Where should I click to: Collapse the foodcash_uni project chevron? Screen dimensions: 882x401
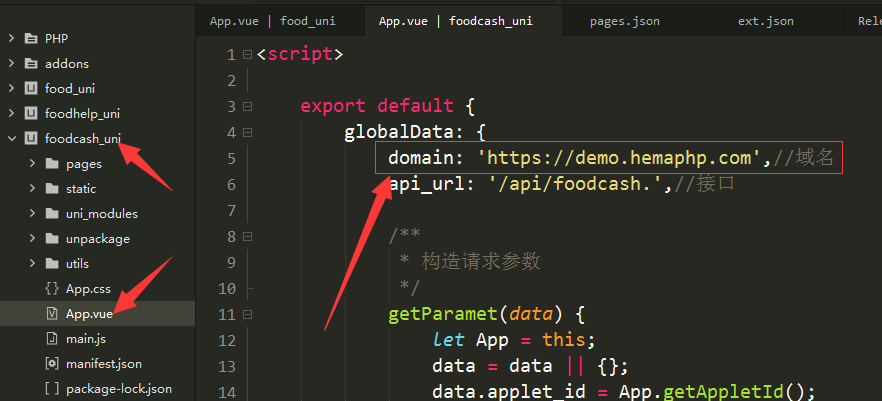(11, 138)
